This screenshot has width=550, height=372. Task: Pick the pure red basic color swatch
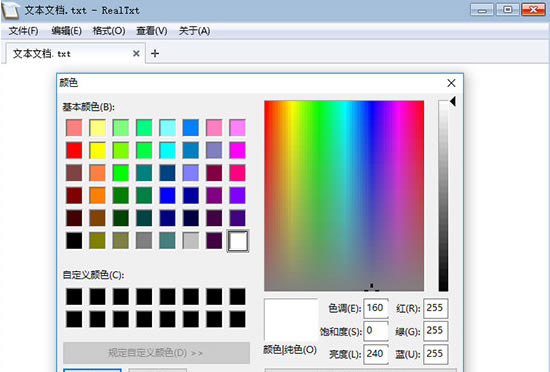pos(74,150)
